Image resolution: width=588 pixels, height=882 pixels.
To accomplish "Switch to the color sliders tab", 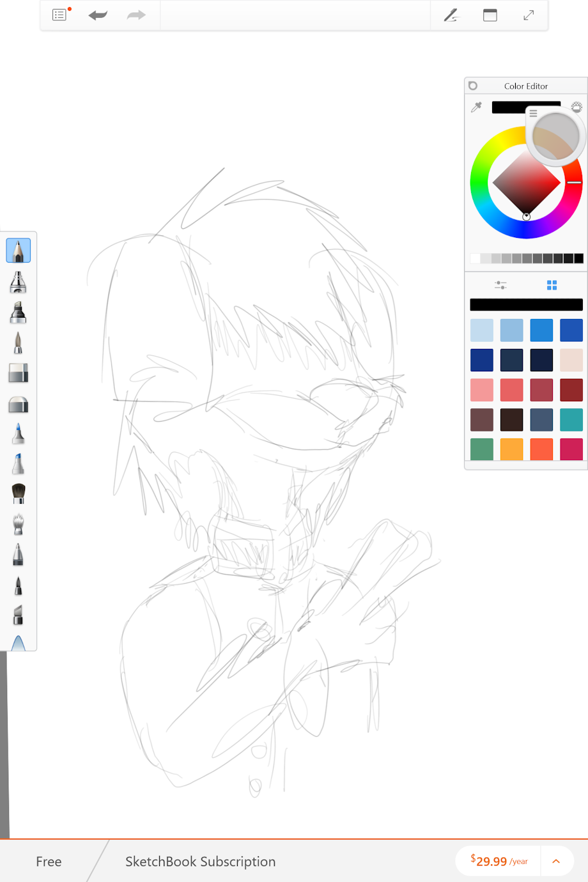I will 500,285.
